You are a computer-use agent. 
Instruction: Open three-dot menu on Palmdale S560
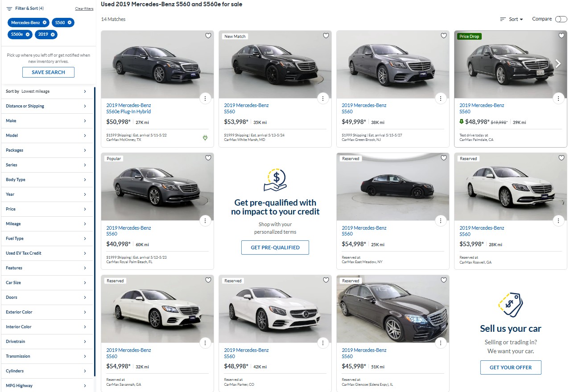coord(558,99)
